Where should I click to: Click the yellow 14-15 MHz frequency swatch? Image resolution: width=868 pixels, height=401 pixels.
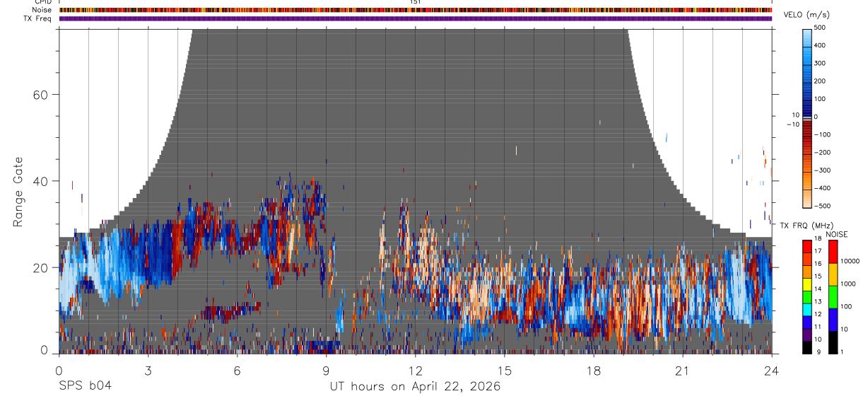pyautogui.click(x=807, y=284)
